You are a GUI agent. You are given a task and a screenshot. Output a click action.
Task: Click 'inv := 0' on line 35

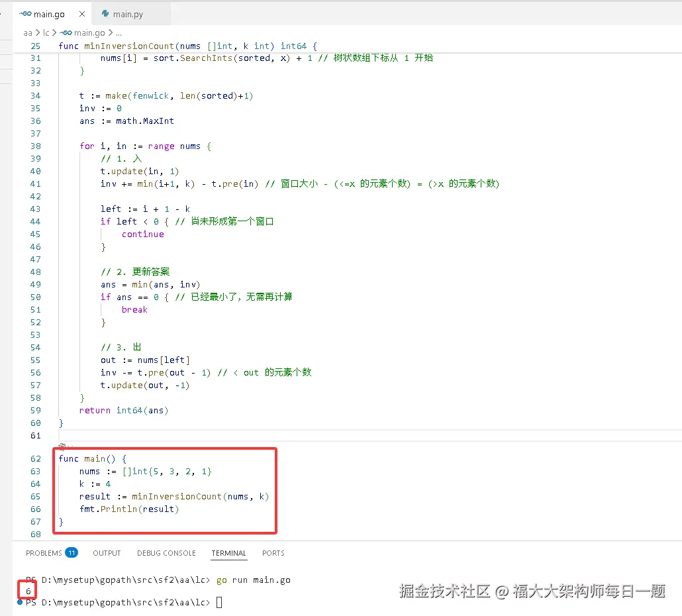(x=101, y=109)
